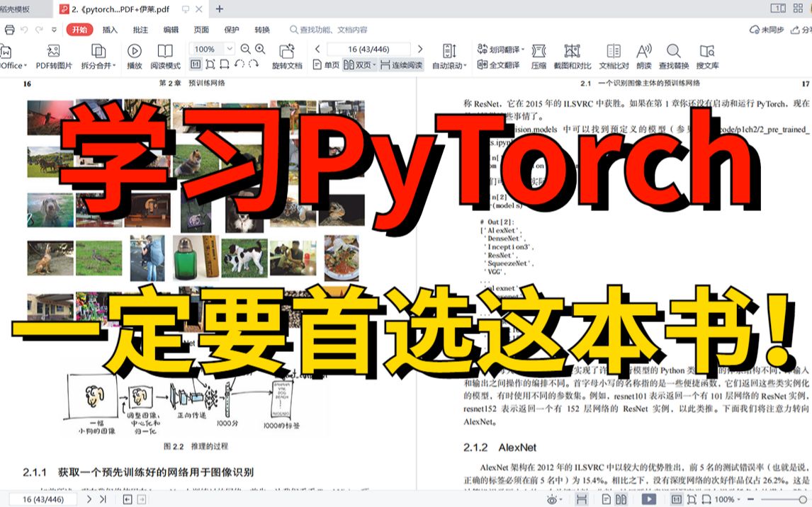Click status bar page field 16 (43/446)
812x507 pixels.
click(x=43, y=499)
